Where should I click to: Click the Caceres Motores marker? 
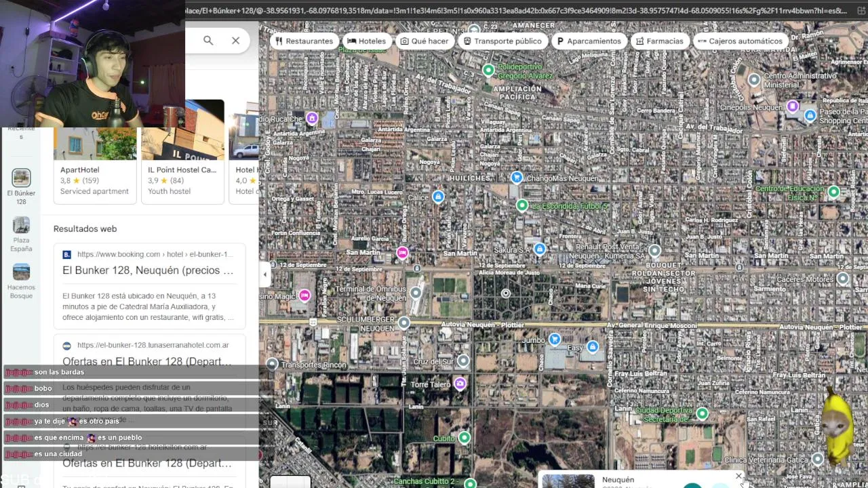(843, 279)
